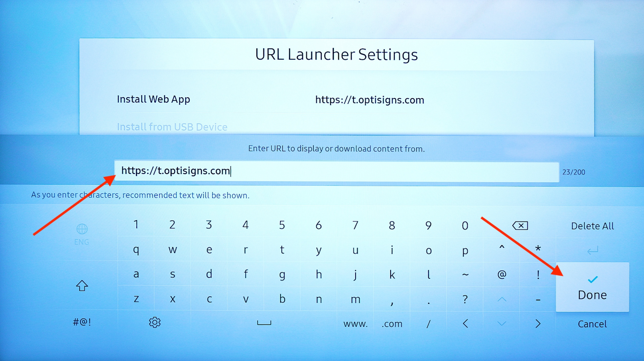
Task: Click the number 8 key
Action: [392, 225]
